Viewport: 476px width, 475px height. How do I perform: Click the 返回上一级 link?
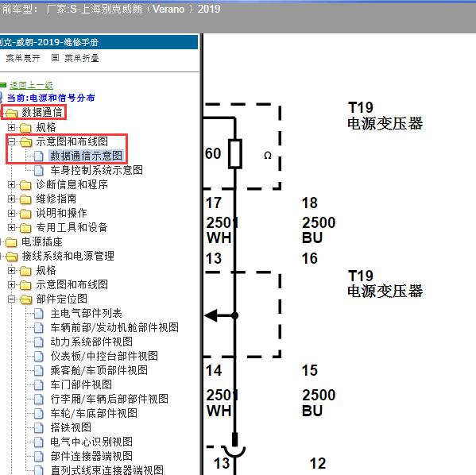pyautogui.click(x=31, y=85)
